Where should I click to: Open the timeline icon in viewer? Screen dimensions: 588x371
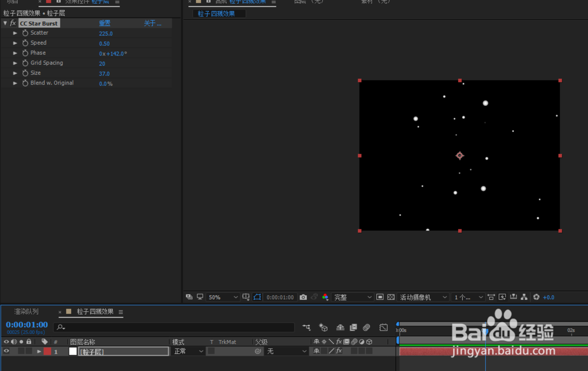pyautogui.click(x=513, y=297)
